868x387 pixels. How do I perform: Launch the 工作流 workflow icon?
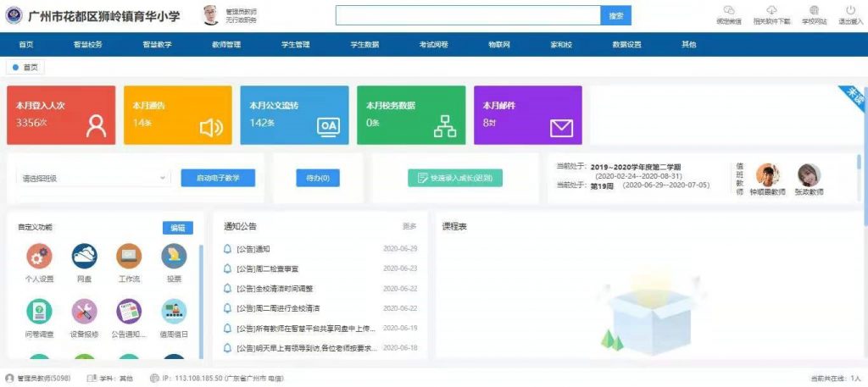(129, 257)
